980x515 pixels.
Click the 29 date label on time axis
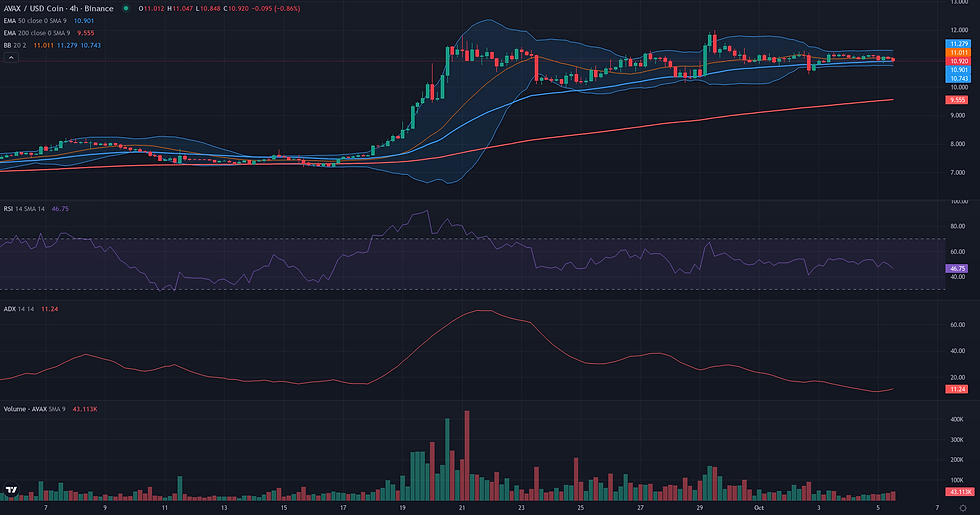700,508
